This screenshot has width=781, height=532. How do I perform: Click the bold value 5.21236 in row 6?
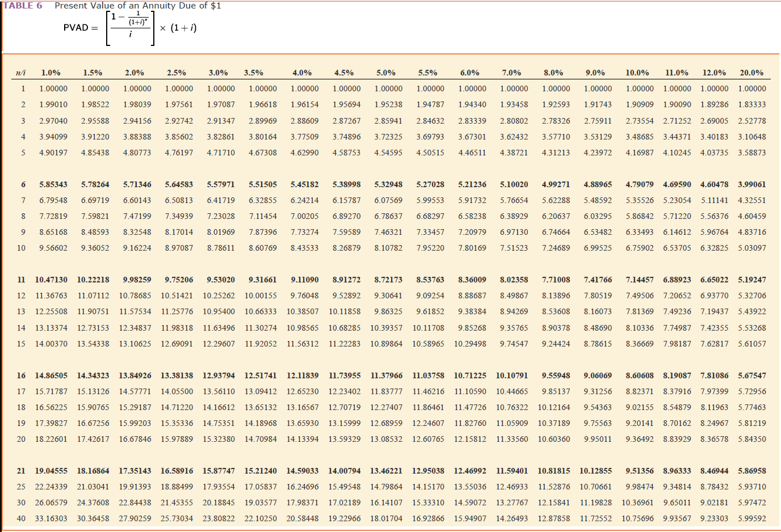pyautogui.click(x=472, y=184)
